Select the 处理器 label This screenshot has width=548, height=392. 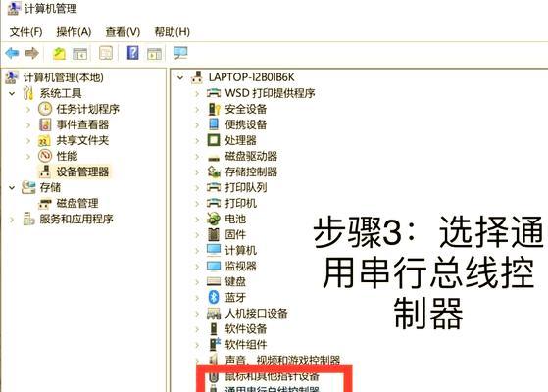click(x=240, y=140)
